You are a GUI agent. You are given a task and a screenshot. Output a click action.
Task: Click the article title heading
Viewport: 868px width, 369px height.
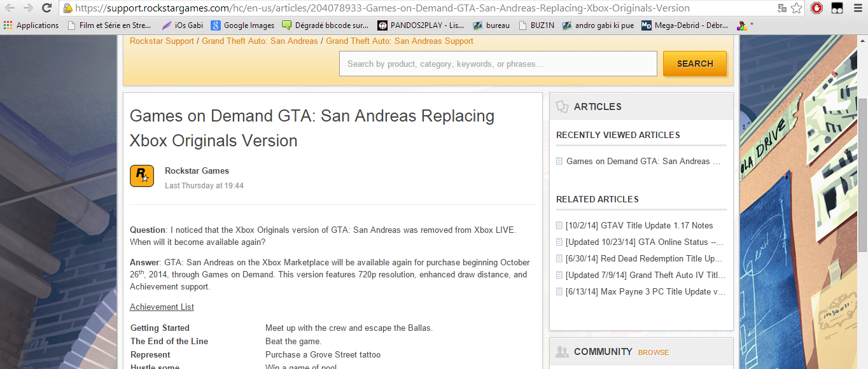[x=312, y=128]
